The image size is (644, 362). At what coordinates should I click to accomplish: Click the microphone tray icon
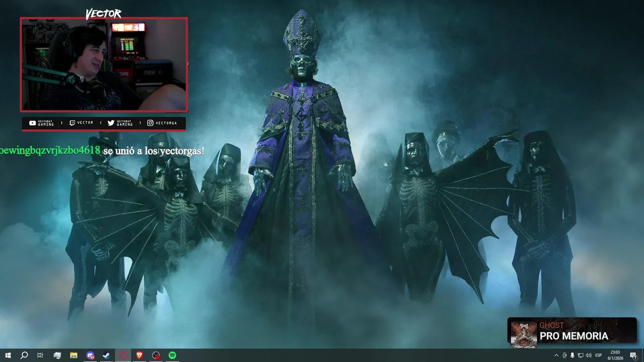pyautogui.click(x=572, y=355)
